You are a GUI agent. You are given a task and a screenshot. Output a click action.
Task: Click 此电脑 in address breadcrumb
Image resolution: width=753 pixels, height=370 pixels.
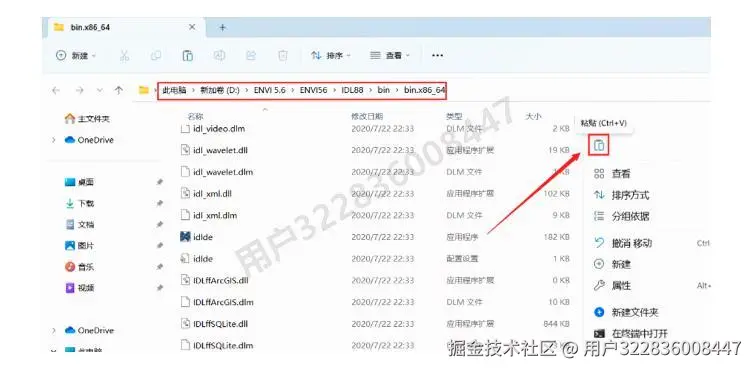174,90
